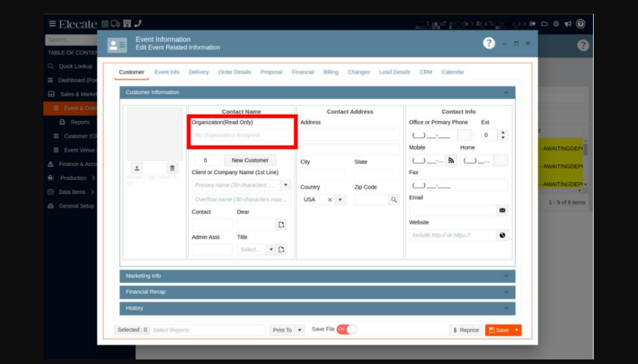Screen dimensions: 638x364
Task: Click the Reprice button
Action: [x=466, y=330]
